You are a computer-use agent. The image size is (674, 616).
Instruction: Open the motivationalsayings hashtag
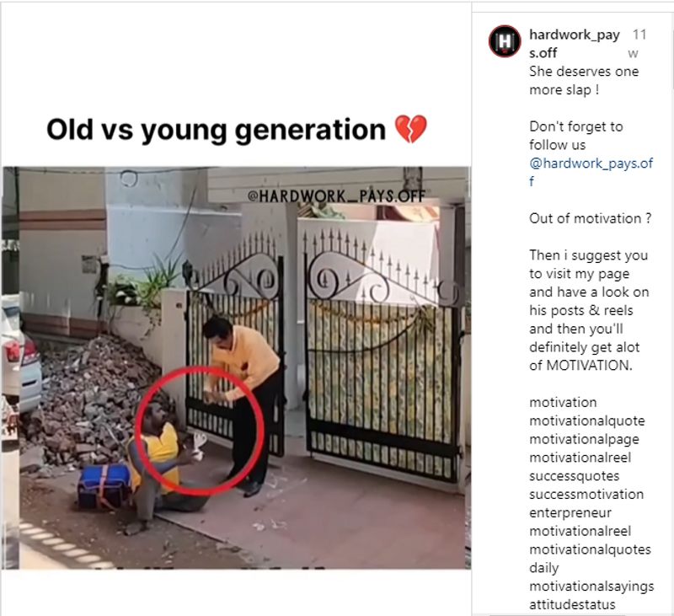(x=591, y=587)
